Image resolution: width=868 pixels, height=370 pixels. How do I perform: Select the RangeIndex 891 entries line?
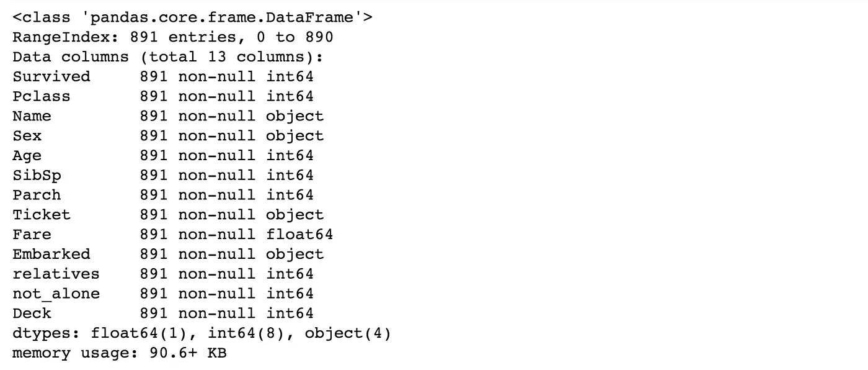point(173,37)
